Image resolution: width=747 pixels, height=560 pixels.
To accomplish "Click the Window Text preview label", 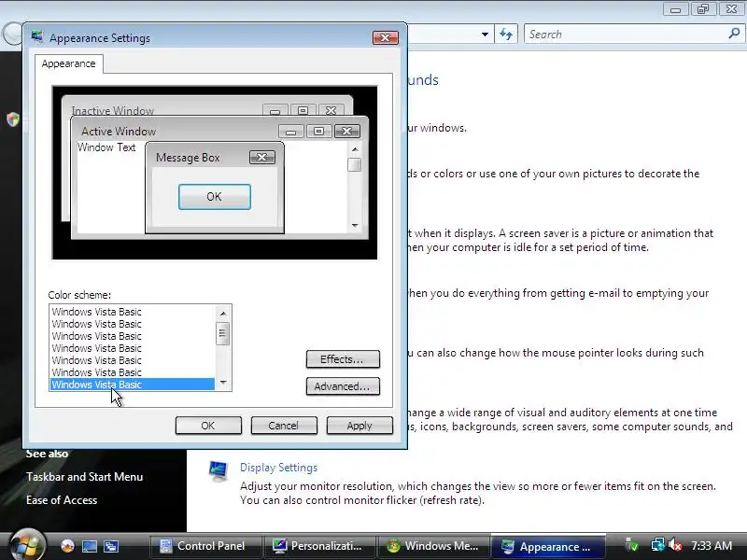I will click(x=106, y=147).
